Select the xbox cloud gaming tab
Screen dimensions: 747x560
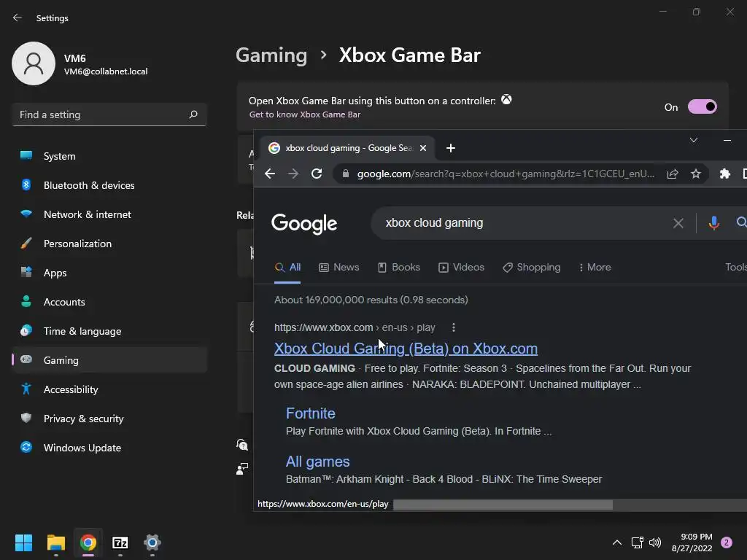pos(348,148)
